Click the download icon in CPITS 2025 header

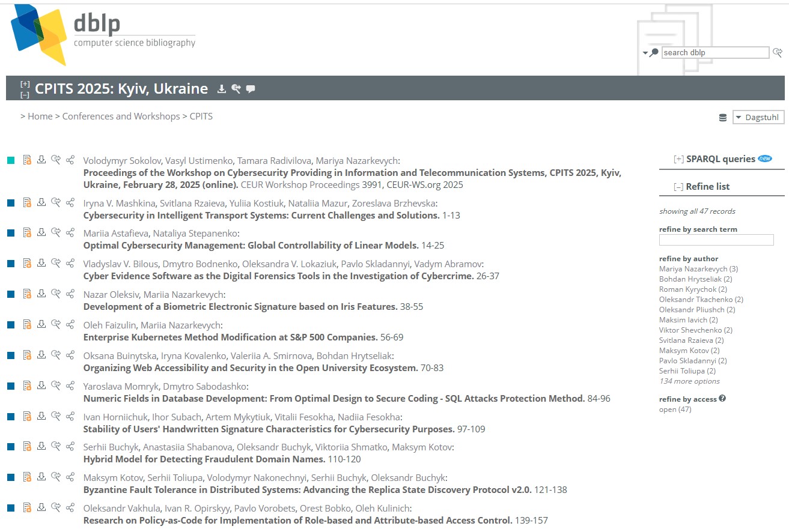(222, 89)
